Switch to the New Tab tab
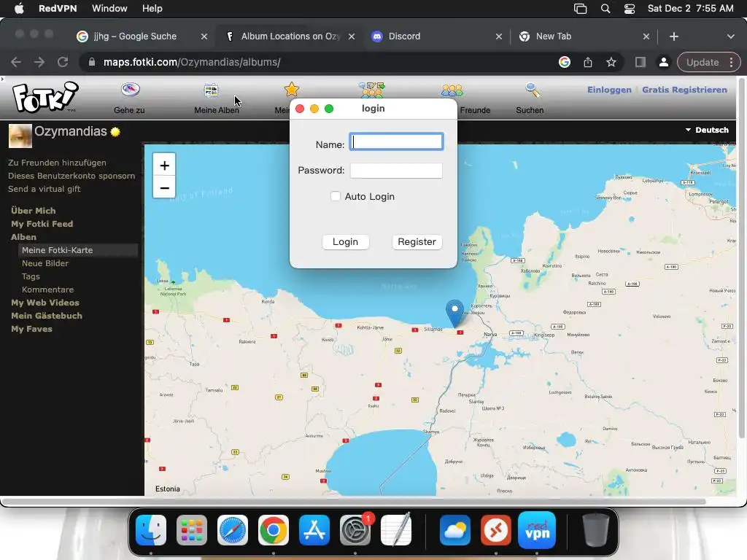The width and height of the screenshot is (747, 560). point(553,36)
